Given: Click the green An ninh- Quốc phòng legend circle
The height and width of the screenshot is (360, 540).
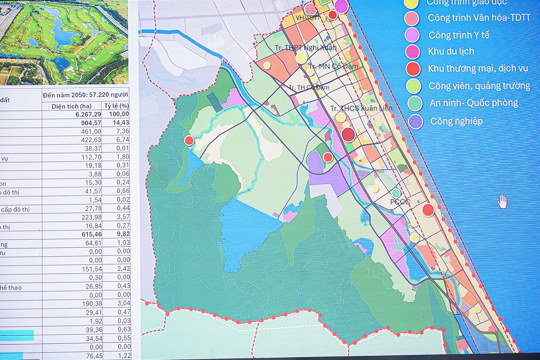Looking at the screenshot, I should [x=415, y=103].
